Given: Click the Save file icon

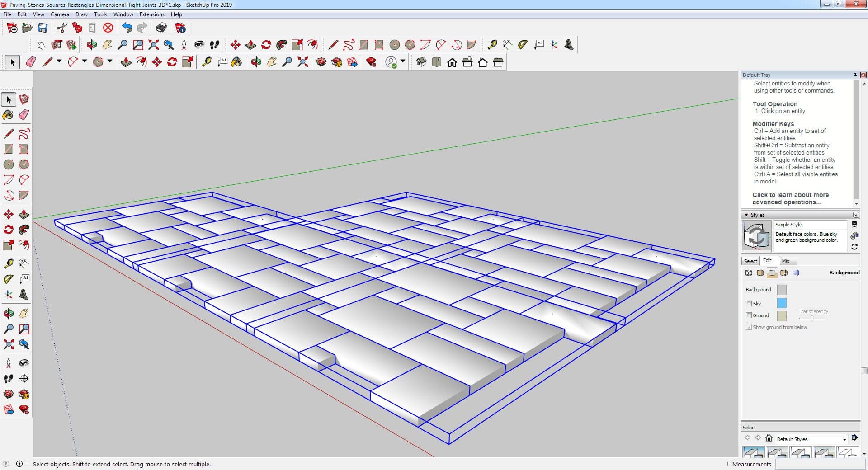Looking at the screenshot, I should coord(42,28).
